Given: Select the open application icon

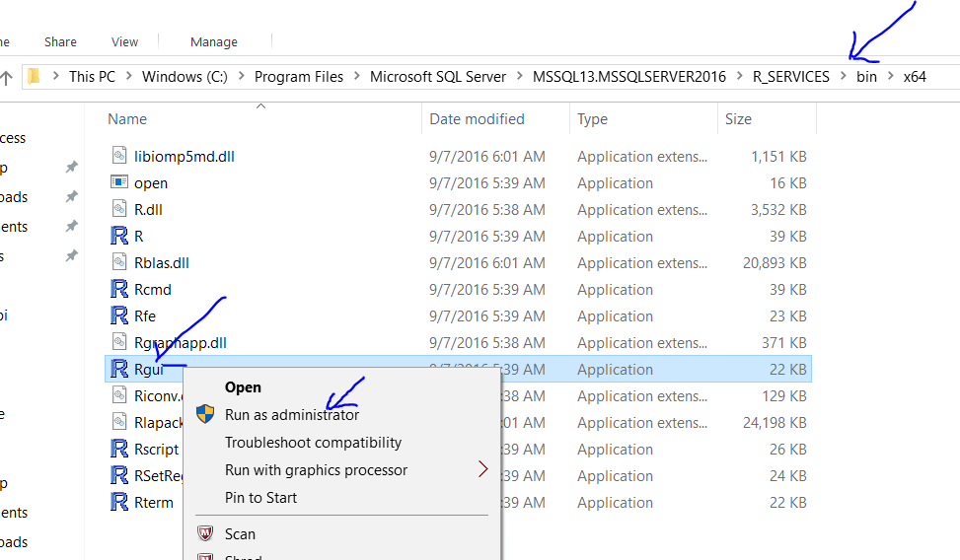Looking at the screenshot, I should [x=119, y=182].
